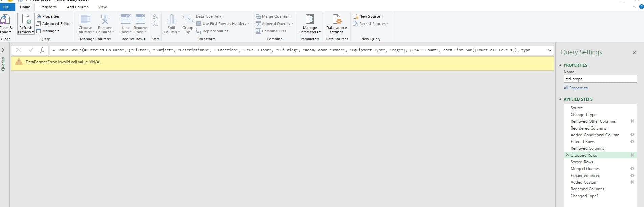The width and height of the screenshot is (644, 207).
Task: Open Data source settings
Action: click(x=336, y=20)
